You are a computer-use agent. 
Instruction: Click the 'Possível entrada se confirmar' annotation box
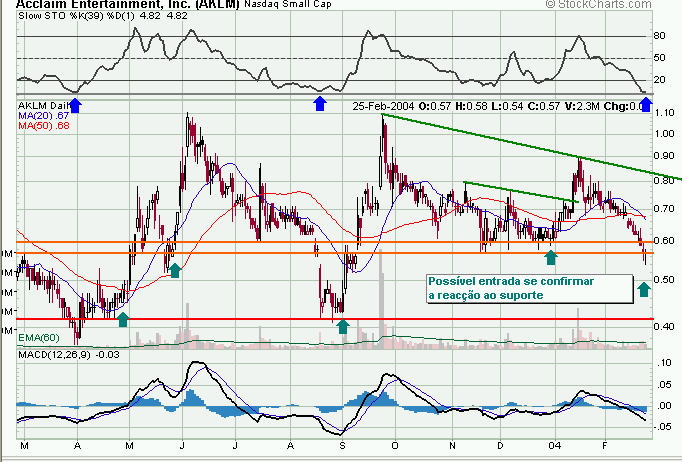tap(529, 288)
